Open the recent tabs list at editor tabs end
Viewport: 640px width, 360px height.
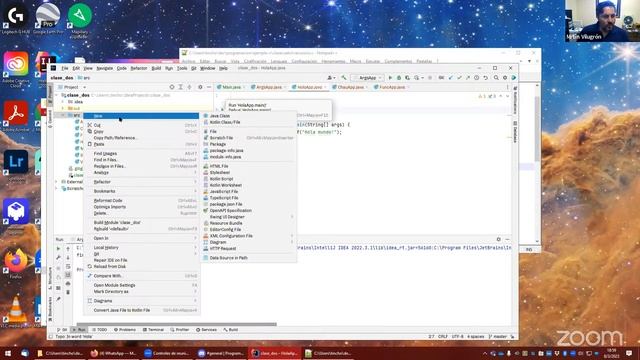(507, 87)
